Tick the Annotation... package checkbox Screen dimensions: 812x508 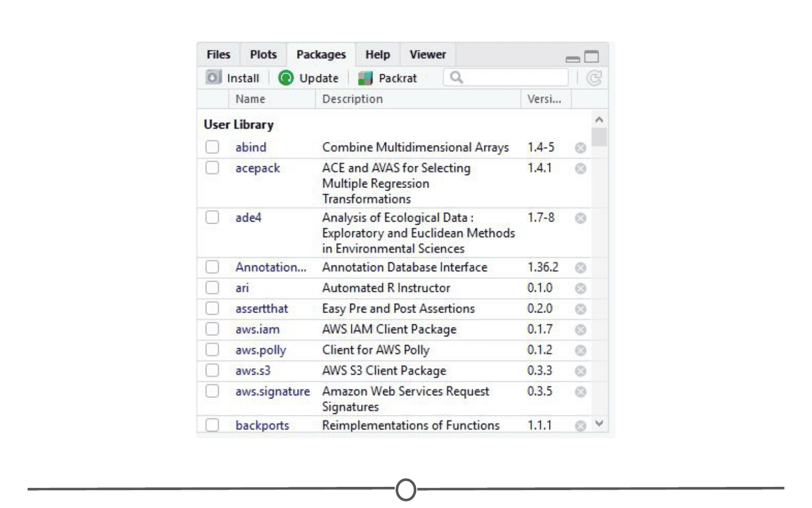212,267
